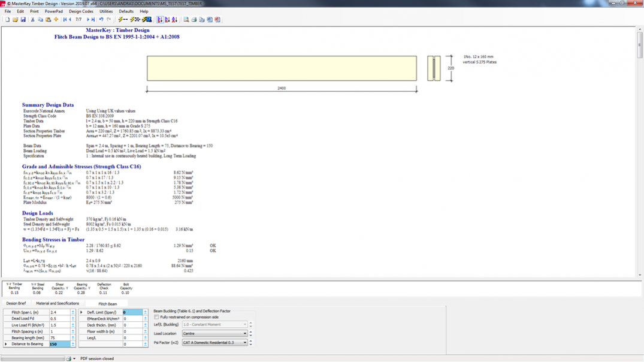Jump to the last design brief
644x362 pixels.
tap(93, 20)
